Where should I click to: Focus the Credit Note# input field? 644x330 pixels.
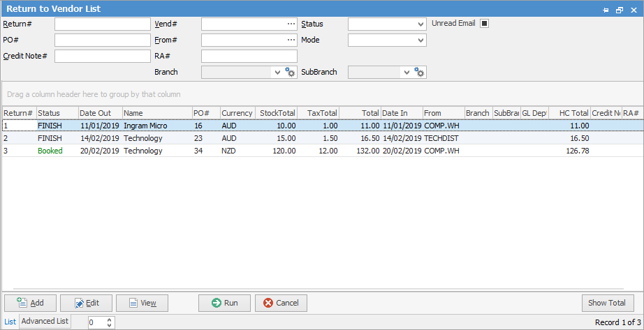coord(103,57)
